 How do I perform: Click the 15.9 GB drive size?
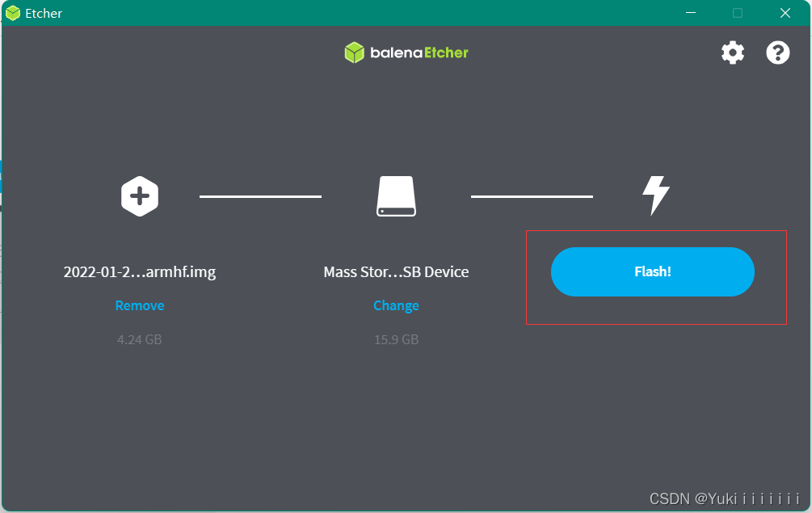[396, 339]
